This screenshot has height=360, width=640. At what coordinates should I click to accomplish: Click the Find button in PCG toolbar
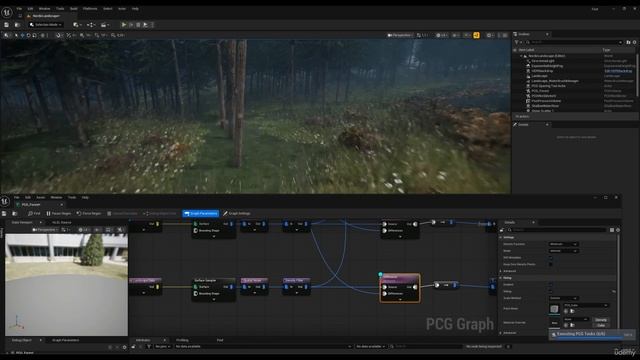click(34, 213)
